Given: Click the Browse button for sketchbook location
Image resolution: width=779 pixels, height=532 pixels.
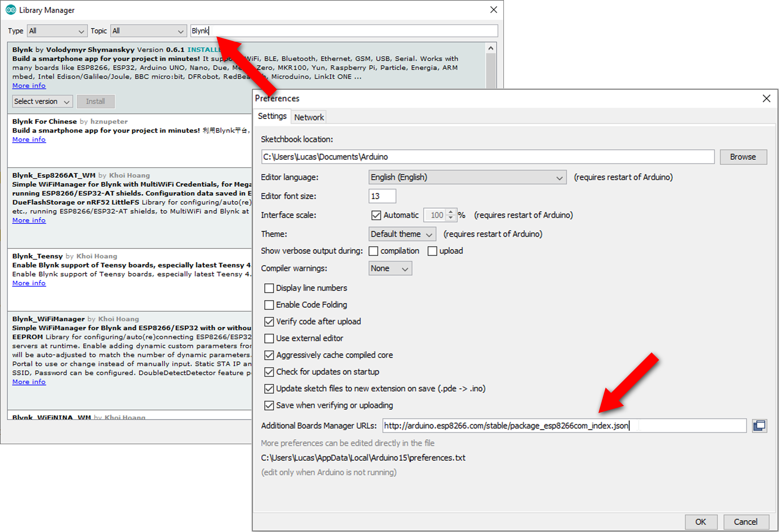Looking at the screenshot, I should (x=743, y=157).
